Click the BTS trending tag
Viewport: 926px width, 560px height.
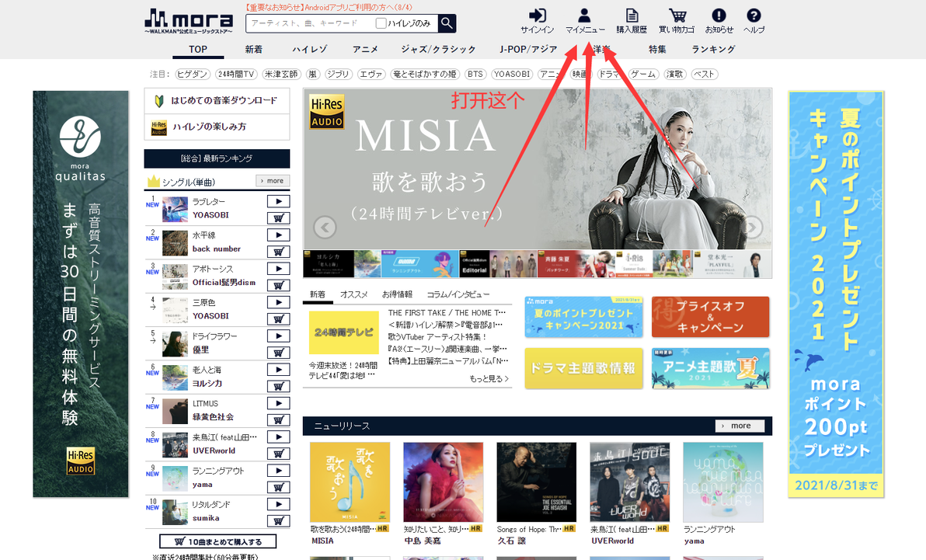[x=475, y=74]
